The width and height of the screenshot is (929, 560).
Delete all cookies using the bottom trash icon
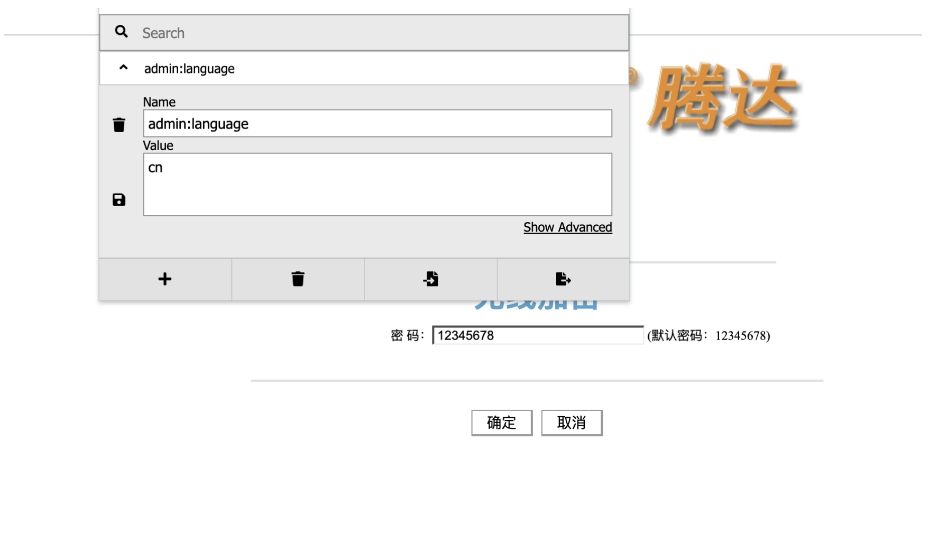(298, 279)
